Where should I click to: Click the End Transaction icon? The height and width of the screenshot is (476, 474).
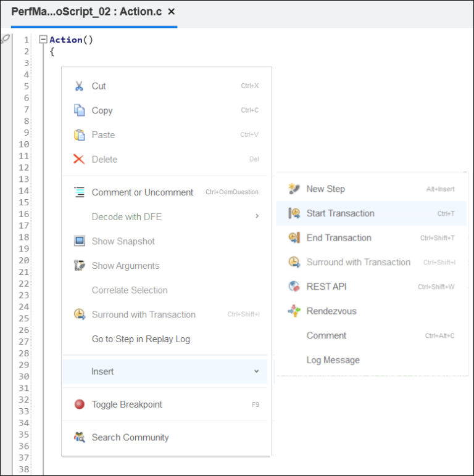point(294,238)
